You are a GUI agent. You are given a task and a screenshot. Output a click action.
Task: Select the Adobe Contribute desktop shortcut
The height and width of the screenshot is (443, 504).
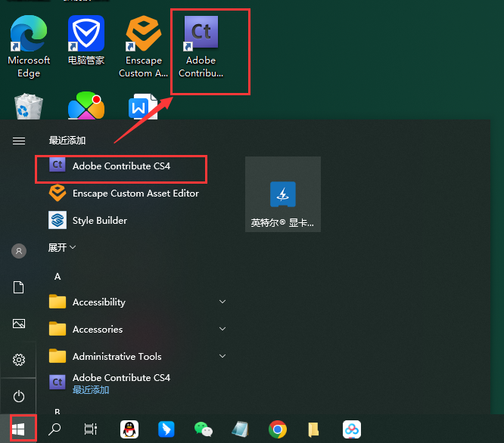click(201, 46)
